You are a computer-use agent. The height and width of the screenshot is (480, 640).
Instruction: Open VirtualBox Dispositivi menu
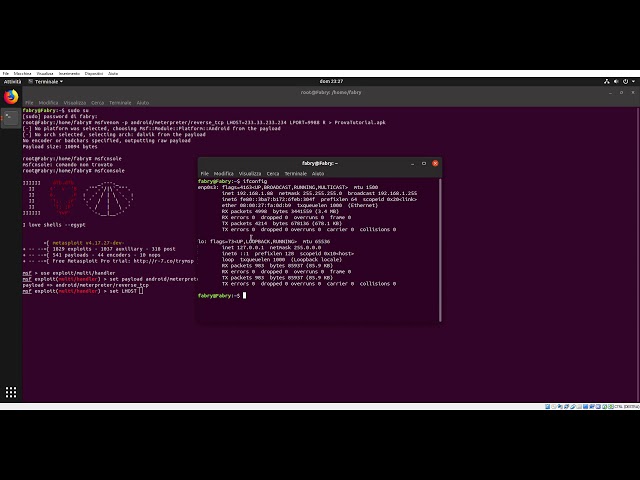coord(94,73)
